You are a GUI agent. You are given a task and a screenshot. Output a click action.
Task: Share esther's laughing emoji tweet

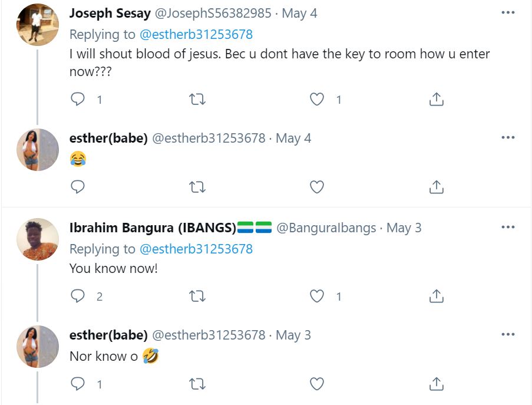[436, 187]
